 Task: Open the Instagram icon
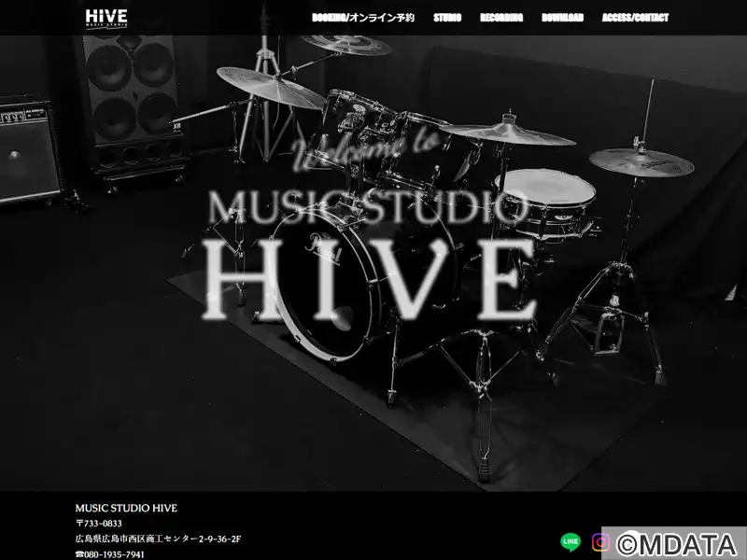pyautogui.click(x=600, y=542)
